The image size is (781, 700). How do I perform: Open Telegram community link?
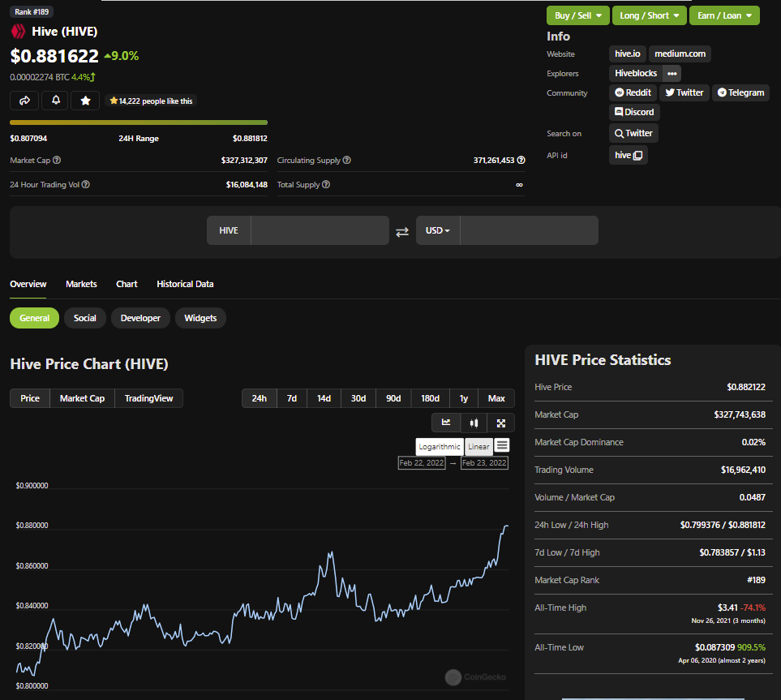tap(740, 92)
